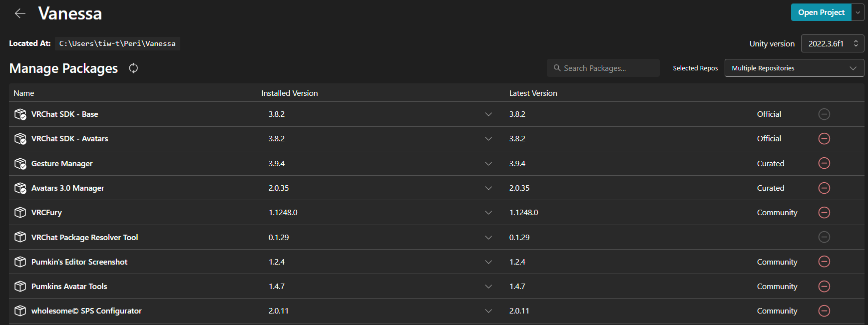Open version dropdown for Pumkin's Editor Screenshot
Viewport: 868px width, 325px height.
pyautogui.click(x=488, y=262)
